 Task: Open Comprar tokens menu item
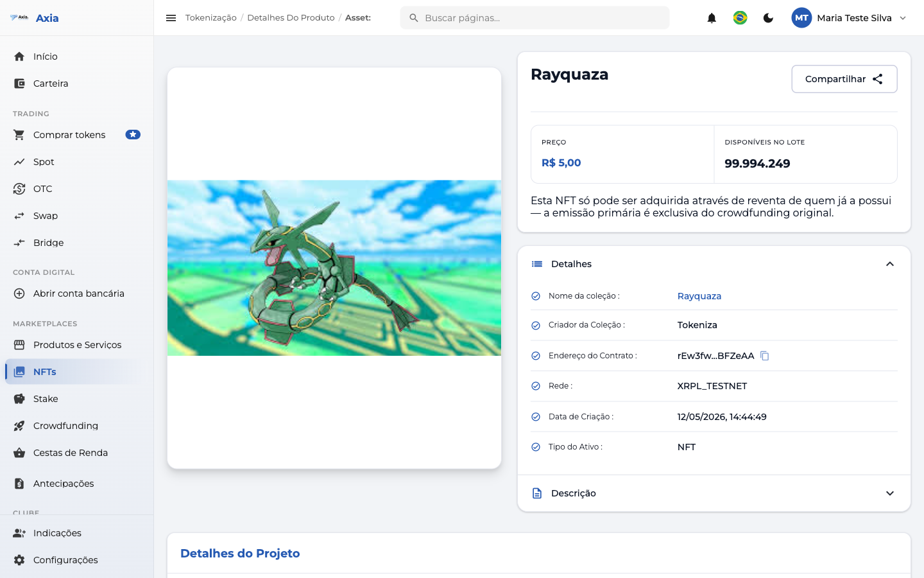pyautogui.click(x=77, y=135)
